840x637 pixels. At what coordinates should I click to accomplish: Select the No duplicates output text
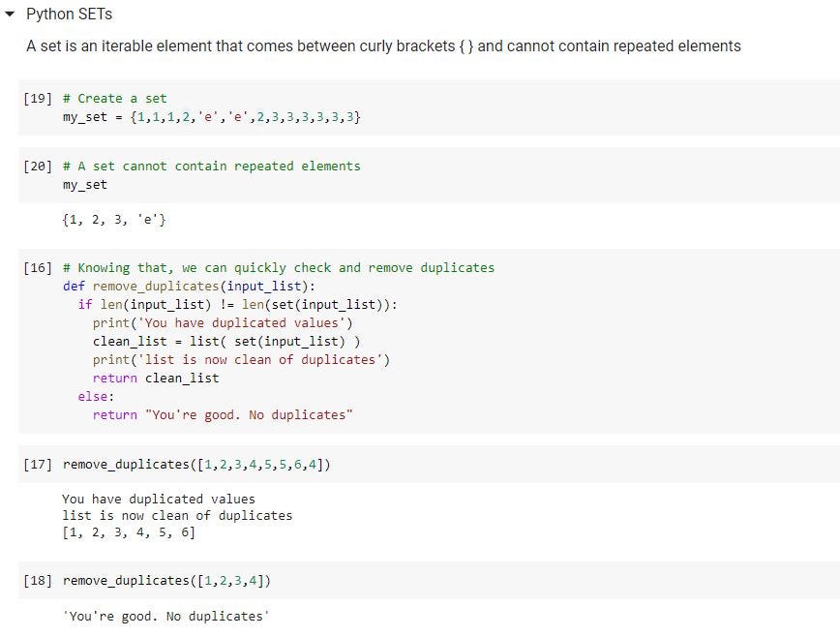[165, 616]
